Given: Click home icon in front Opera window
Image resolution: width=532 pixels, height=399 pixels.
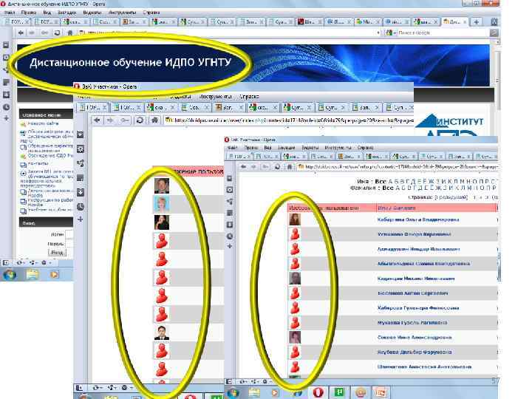Looking at the screenshot, I should click(x=289, y=166).
